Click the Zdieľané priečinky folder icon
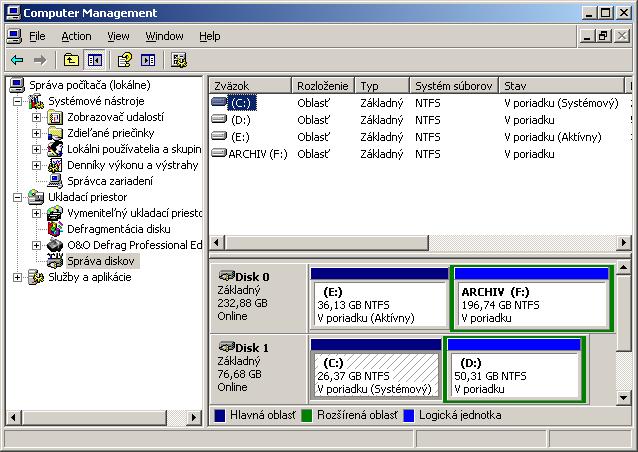The height and width of the screenshot is (452, 638). click(x=55, y=133)
